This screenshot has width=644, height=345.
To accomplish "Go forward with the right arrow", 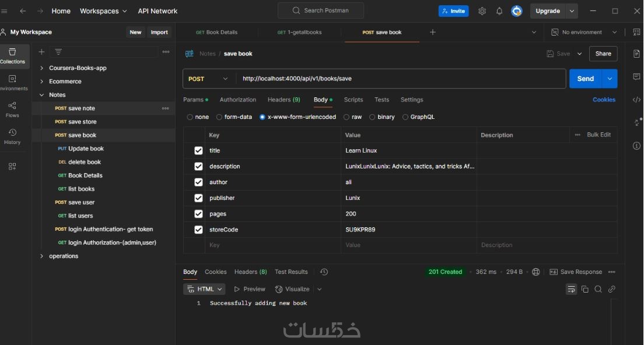I will tap(40, 11).
